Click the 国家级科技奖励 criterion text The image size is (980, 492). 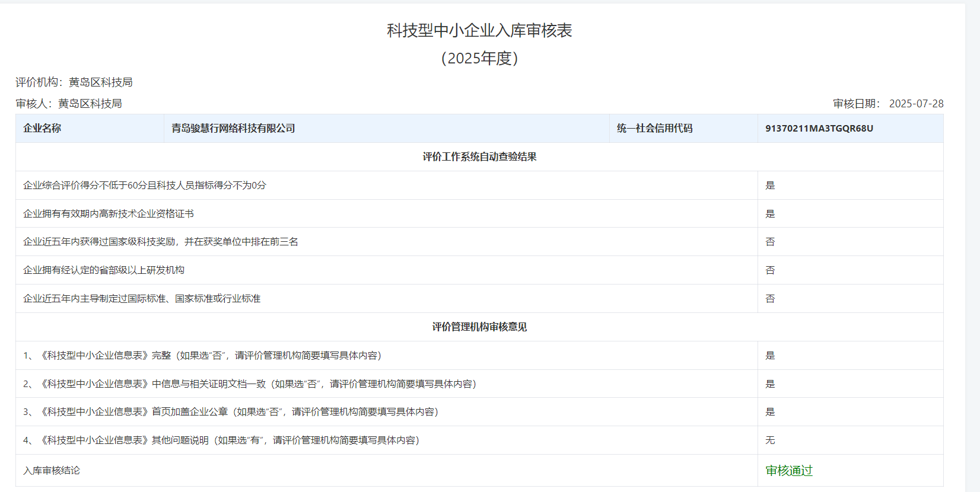tap(161, 242)
